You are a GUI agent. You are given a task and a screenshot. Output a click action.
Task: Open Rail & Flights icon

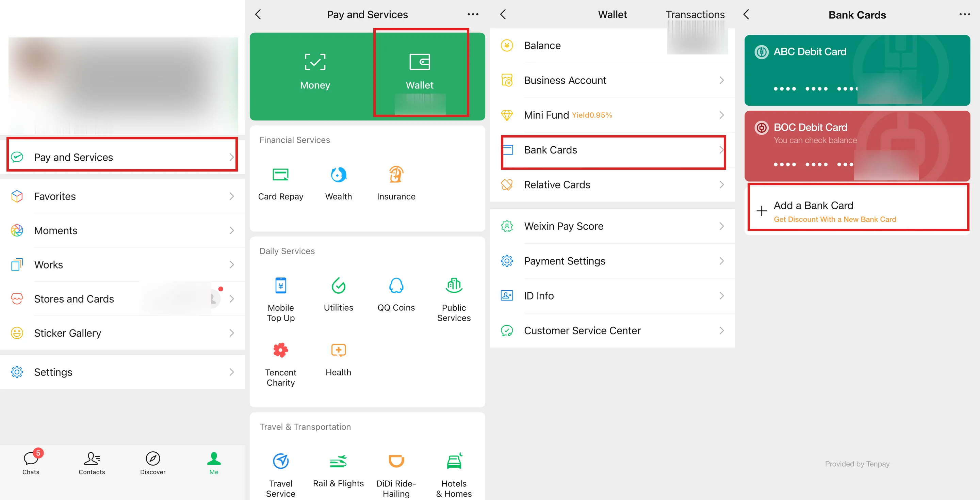coord(338,461)
